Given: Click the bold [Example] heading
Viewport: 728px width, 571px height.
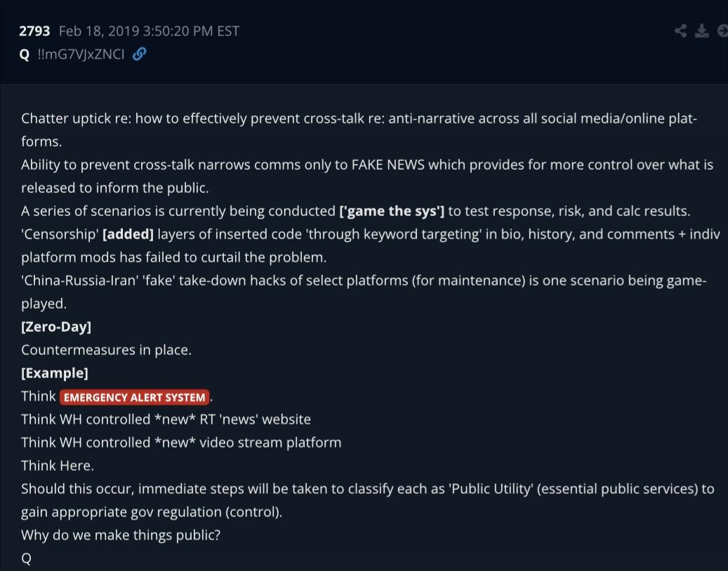Looking at the screenshot, I should pyautogui.click(x=55, y=373).
